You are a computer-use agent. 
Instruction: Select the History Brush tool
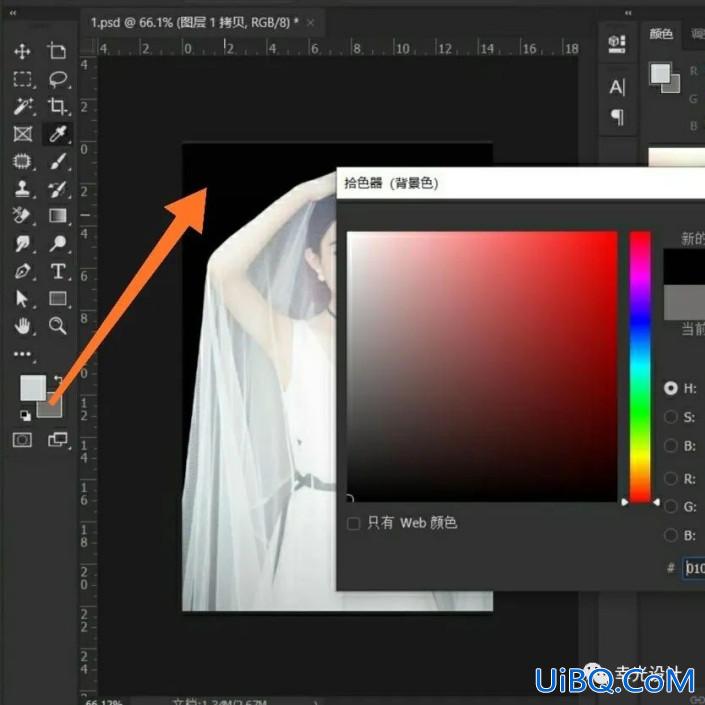point(58,189)
